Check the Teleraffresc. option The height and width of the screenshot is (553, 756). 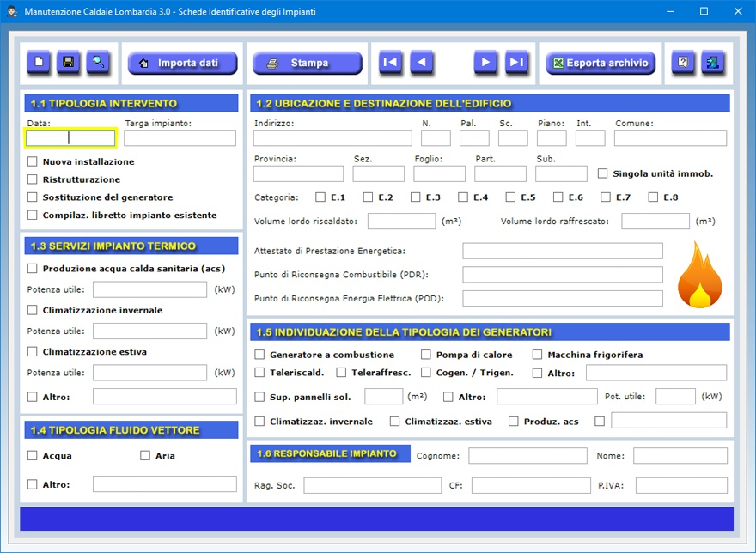point(341,373)
